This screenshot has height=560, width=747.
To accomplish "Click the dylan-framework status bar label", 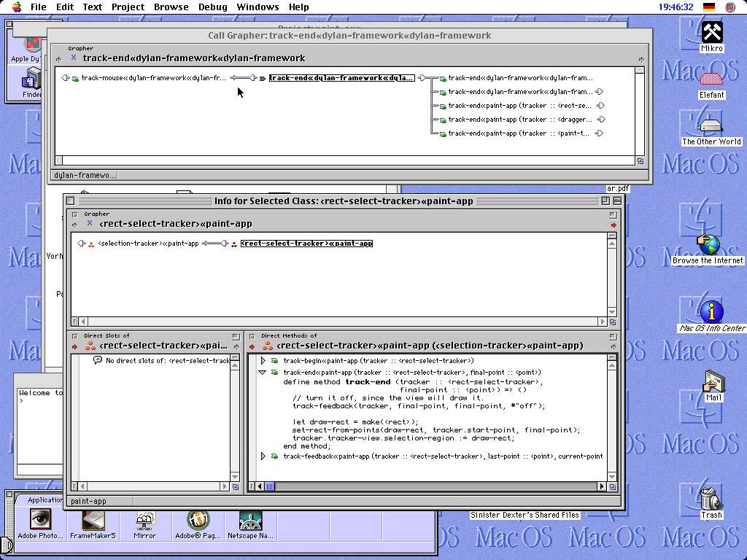I will click(84, 175).
